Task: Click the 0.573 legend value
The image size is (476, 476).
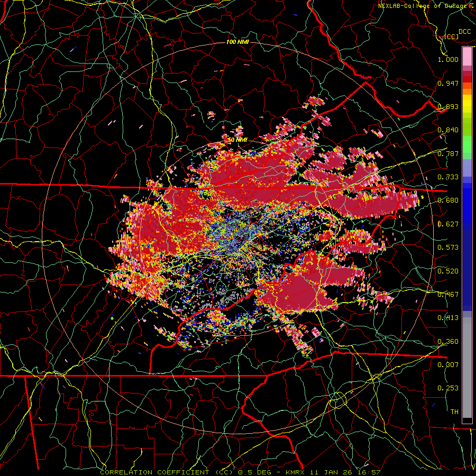Action: [x=448, y=248]
